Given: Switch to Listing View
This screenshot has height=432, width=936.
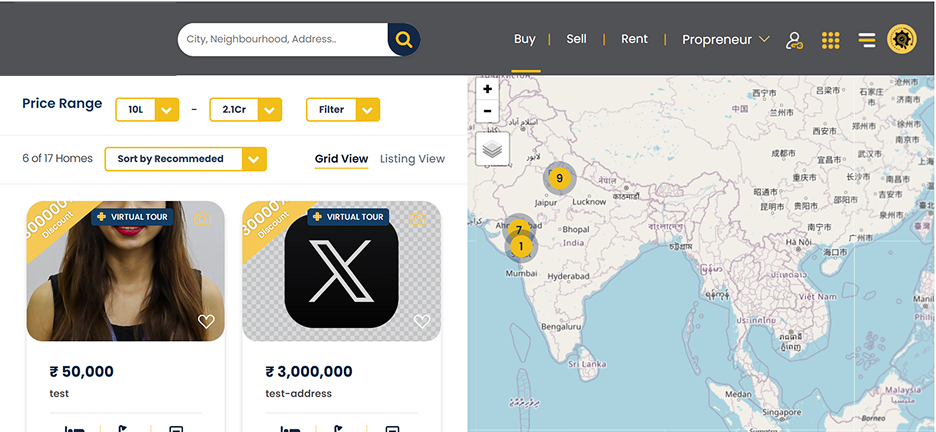Looking at the screenshot, I should [x=412, y=159].
